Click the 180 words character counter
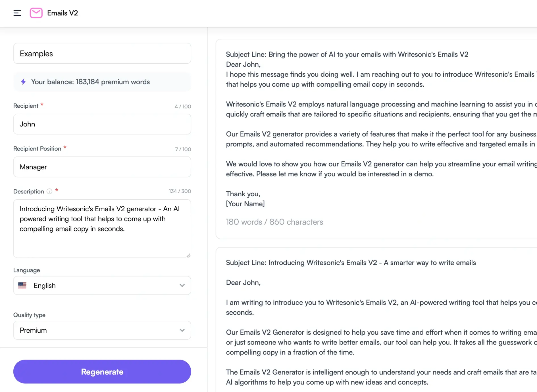The width and height of the screenshot is (537, 392). (x=274, y=222)
